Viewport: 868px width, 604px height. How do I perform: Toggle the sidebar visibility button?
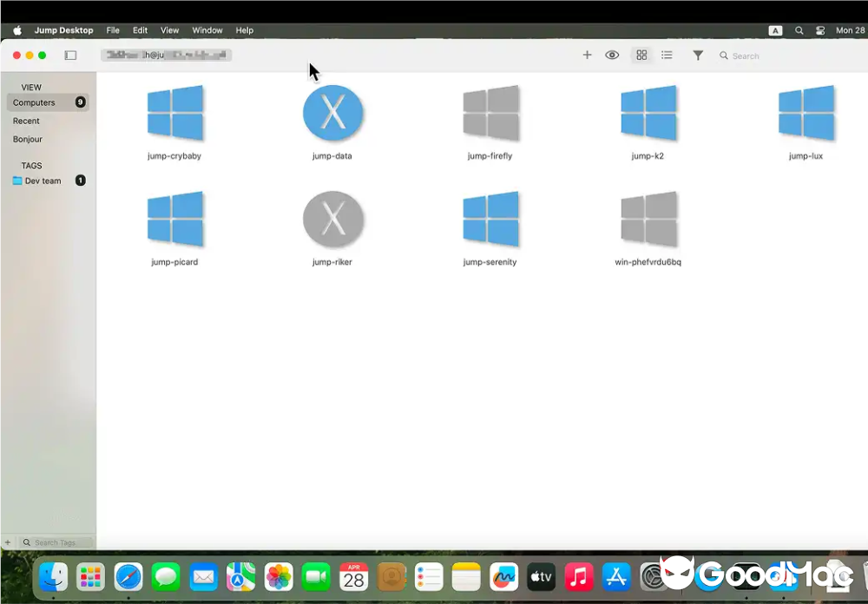coord(70,56)
